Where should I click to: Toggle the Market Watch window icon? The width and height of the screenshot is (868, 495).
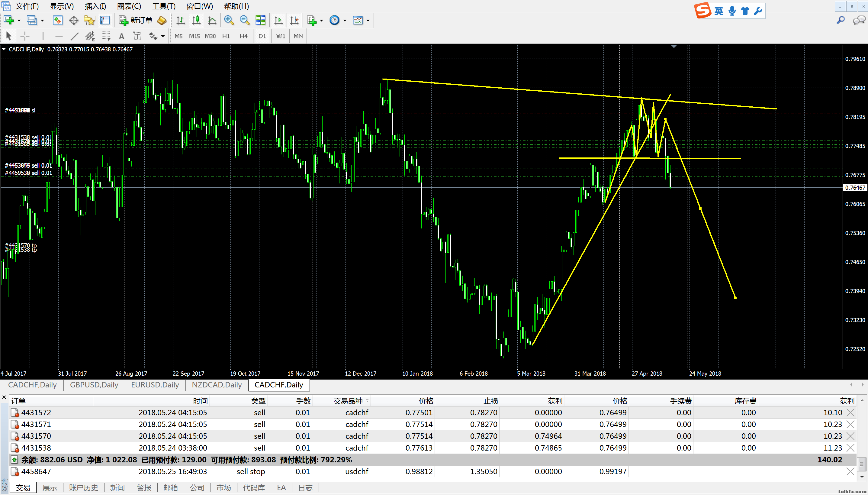coord(58,21)
